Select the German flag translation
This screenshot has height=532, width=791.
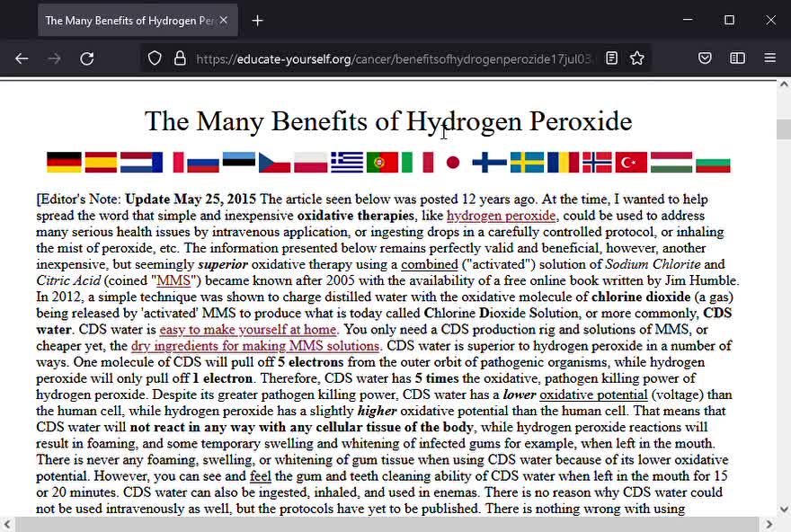pos(64,163)
